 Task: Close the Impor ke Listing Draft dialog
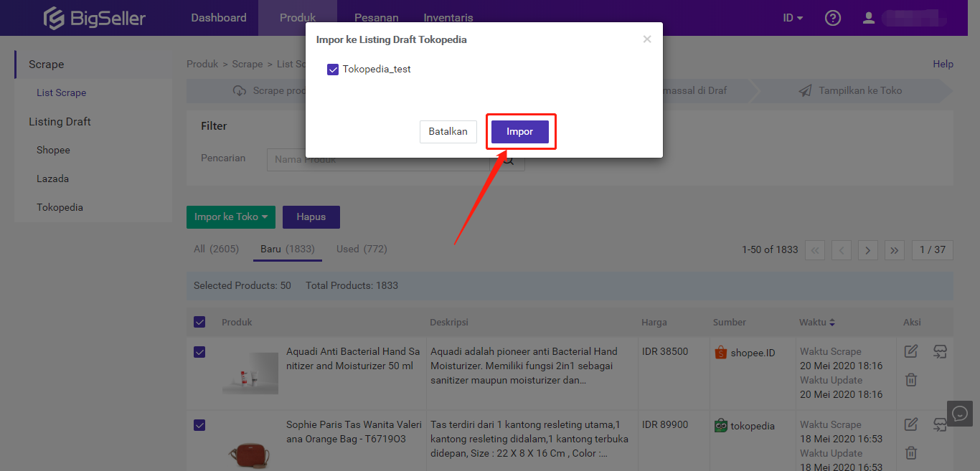coord(647,39)
